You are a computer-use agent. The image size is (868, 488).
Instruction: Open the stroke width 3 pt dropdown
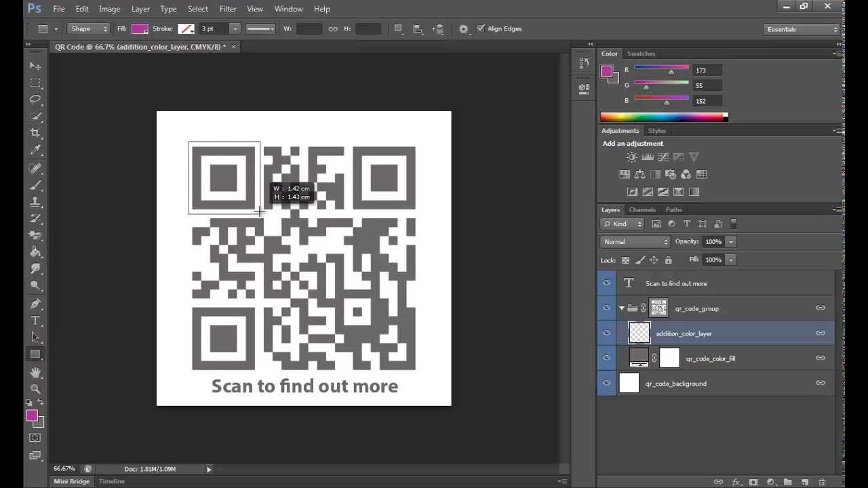(235, 28)
